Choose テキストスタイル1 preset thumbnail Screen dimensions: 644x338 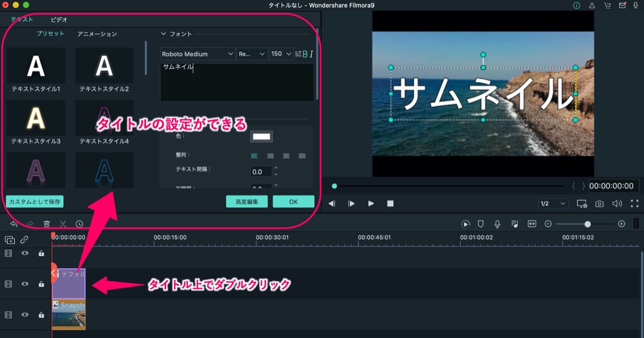36,66
